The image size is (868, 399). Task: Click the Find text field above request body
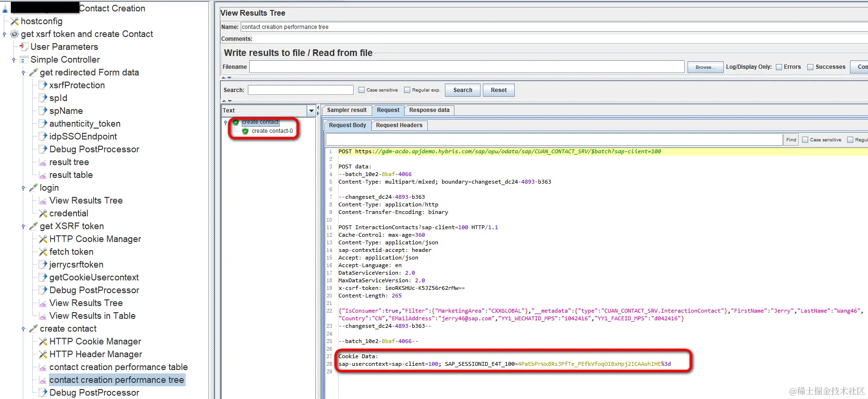click(554, 139)
